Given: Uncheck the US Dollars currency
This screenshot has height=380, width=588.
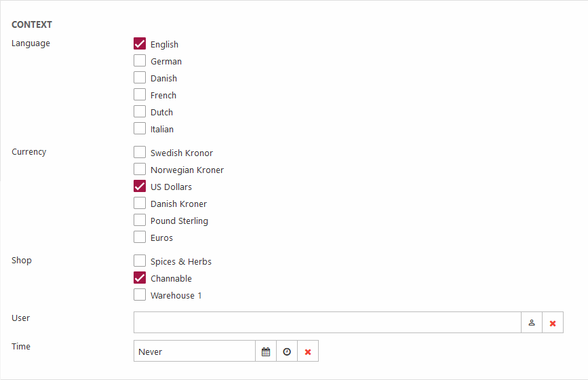Looking at the screenshot, I should tap(140, 187).
